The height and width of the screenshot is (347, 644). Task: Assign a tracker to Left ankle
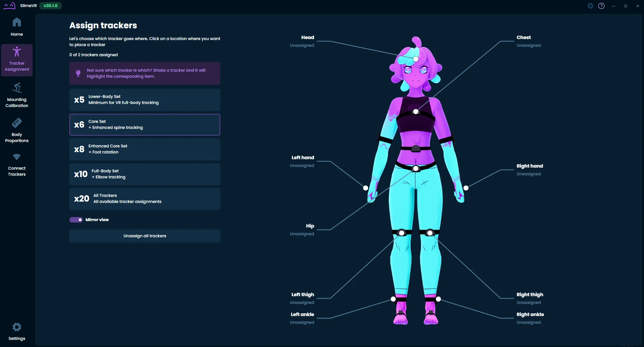(302, 318)
